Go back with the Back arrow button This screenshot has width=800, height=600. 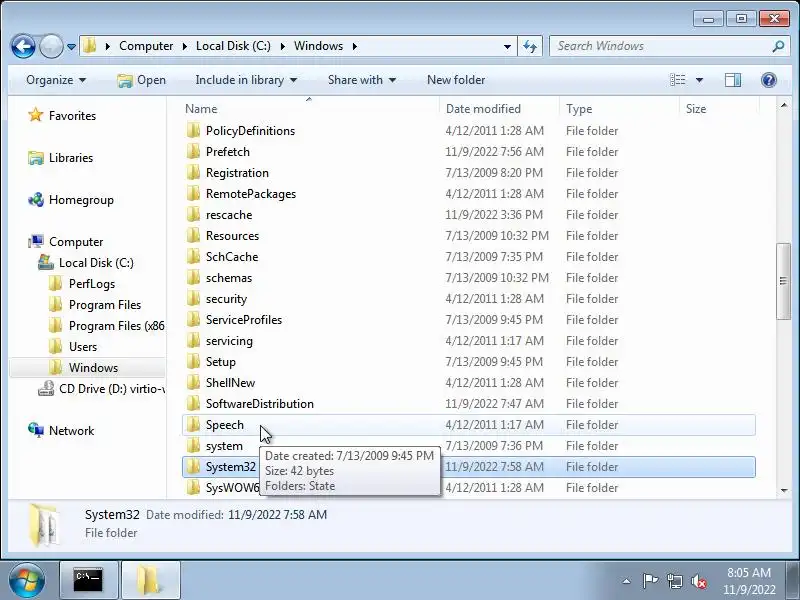tap(23, 46)
